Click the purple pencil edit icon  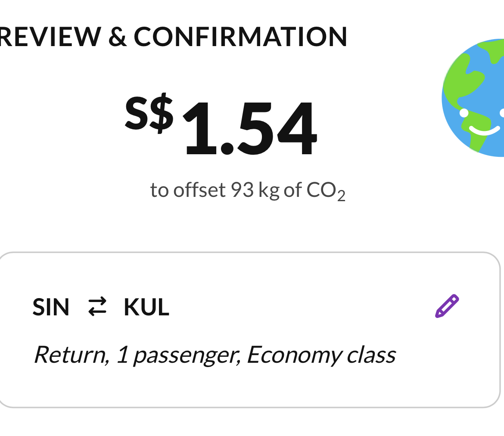(447, 306)
